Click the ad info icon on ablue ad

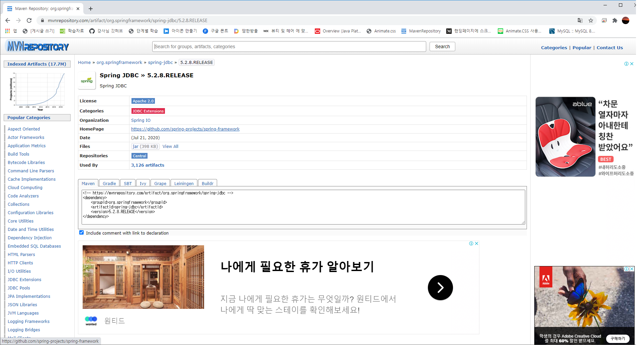(626, 64)
